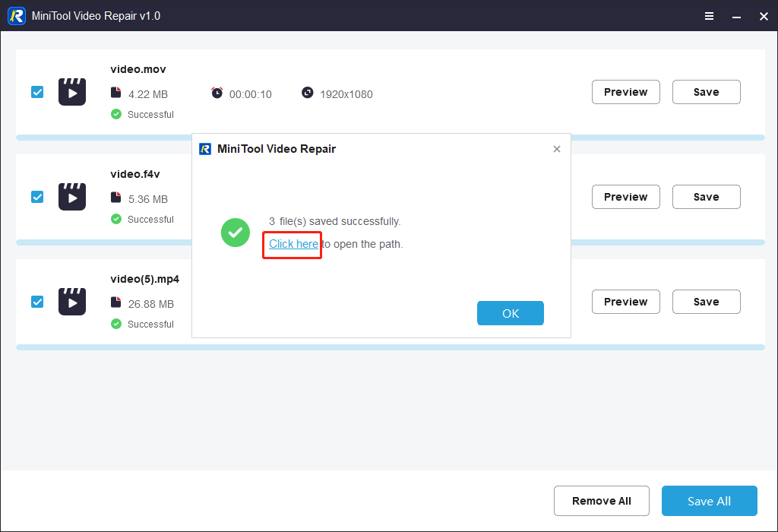Click the 4.22 MB size text

point(148,94)
